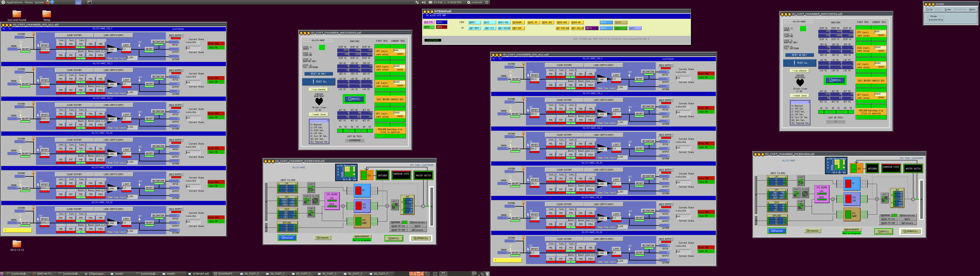Click CLEAR HISTORY in the HAM2 ISO_X row
The image size is (980, 276).
(74, 35)
